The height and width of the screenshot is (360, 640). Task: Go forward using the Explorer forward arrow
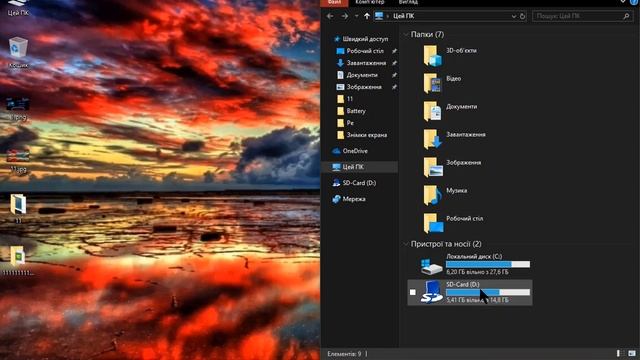[345, 16]
